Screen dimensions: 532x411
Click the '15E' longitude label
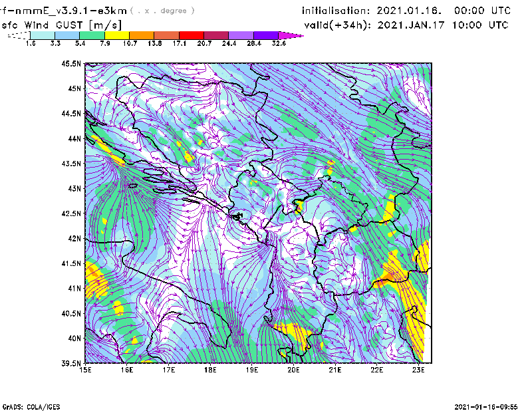point(85,370)
